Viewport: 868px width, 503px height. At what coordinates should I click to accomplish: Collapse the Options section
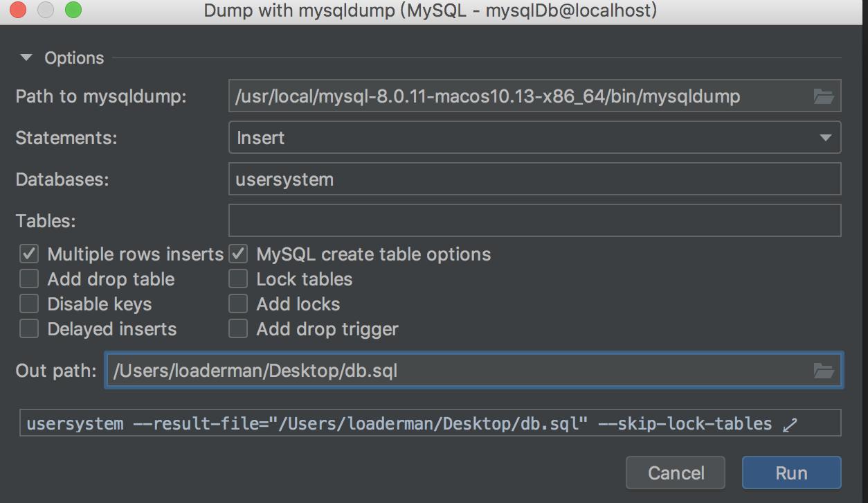26,58
